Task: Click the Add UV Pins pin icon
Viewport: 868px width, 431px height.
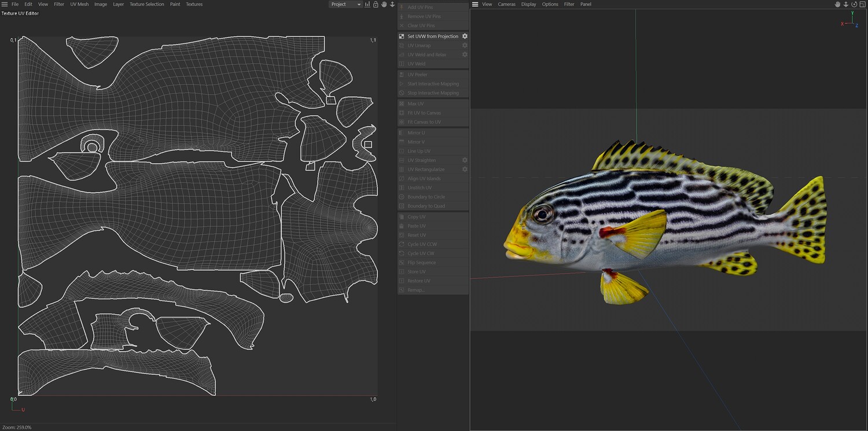Action: (x=402, y=7)
